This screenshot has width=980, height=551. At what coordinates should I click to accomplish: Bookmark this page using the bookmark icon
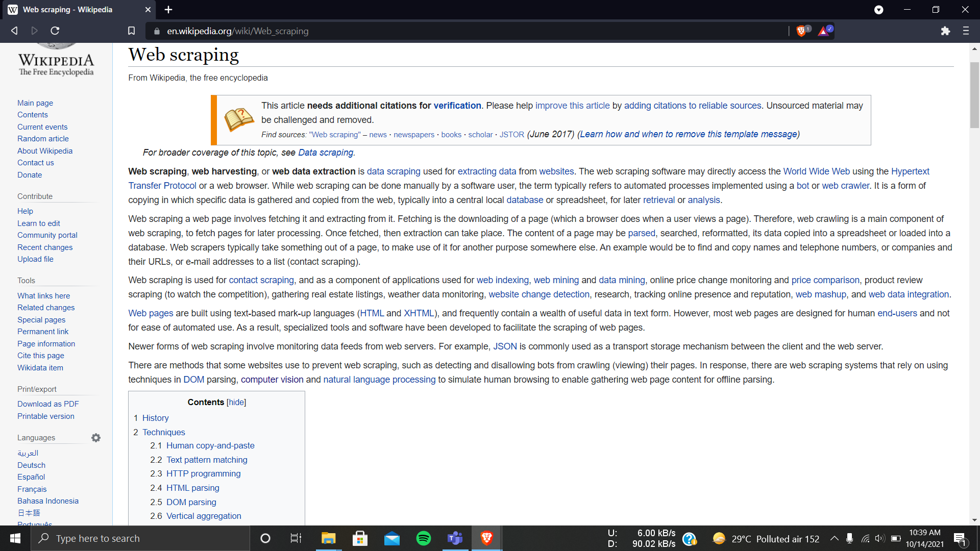pyautogui.click(x=131, y=31)
